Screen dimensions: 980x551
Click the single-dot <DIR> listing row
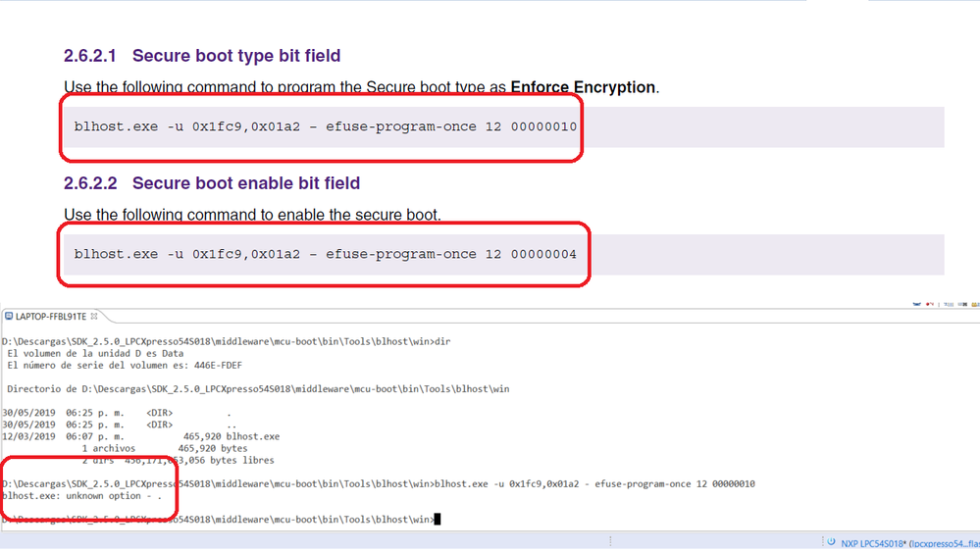coord(117,413)
